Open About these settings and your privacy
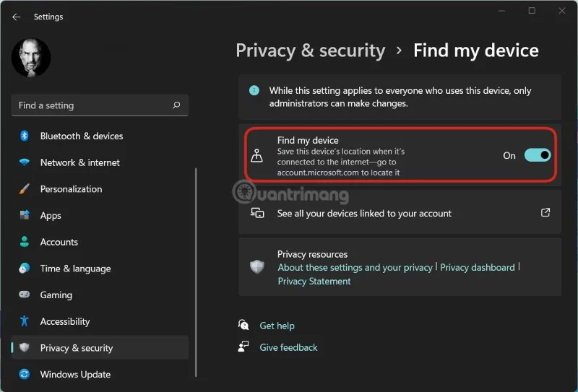Image resolution: width=578 pixels, height=392 pixels. pyautogui.click(x=355, y=268)
